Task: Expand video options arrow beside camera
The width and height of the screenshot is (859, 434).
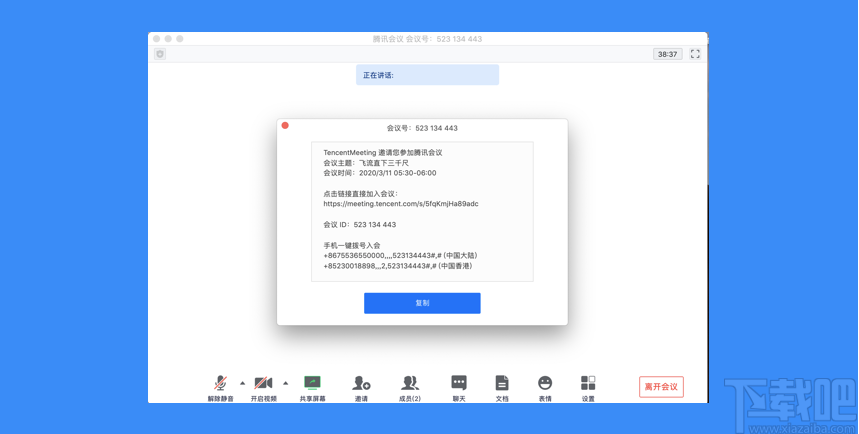Action: (x=285, y=383)
